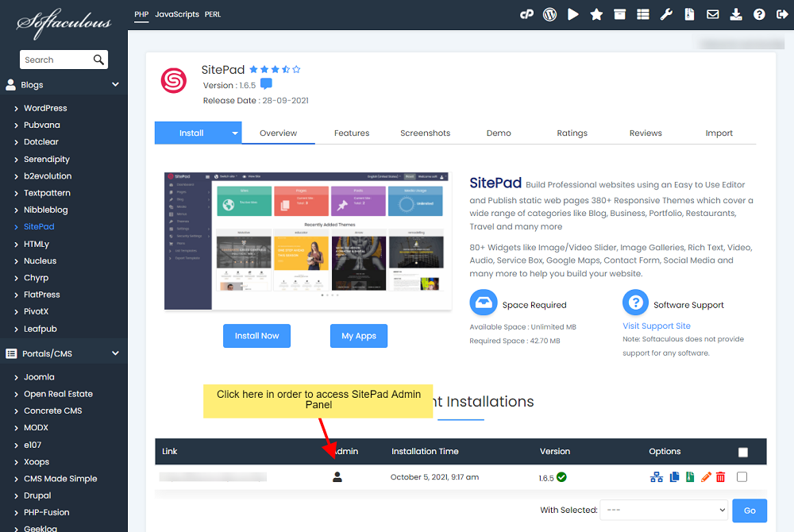Open the With Selected dropdown
Viewport: 794px width, 532px height.
pyautogui.click(x=664, y=510)
